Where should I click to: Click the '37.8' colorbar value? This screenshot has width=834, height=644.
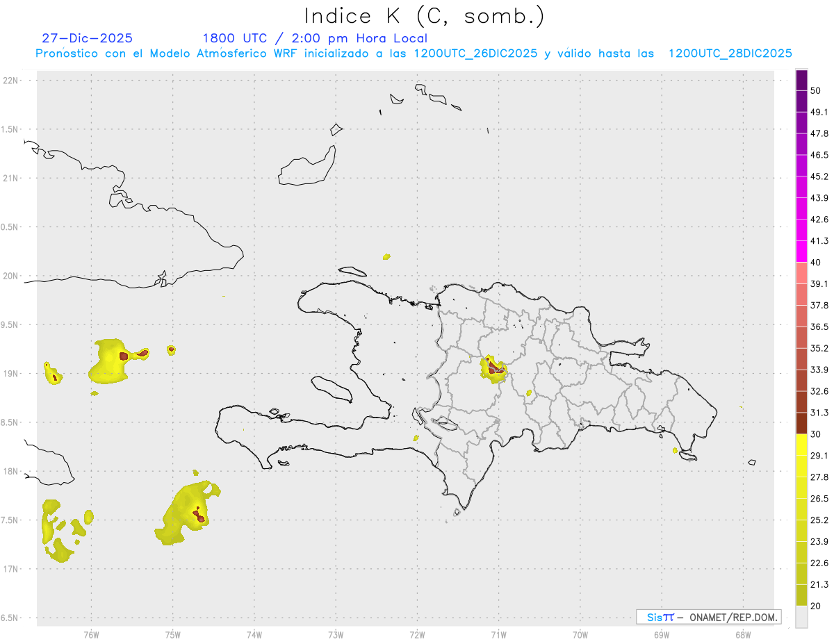pos(819,305)
